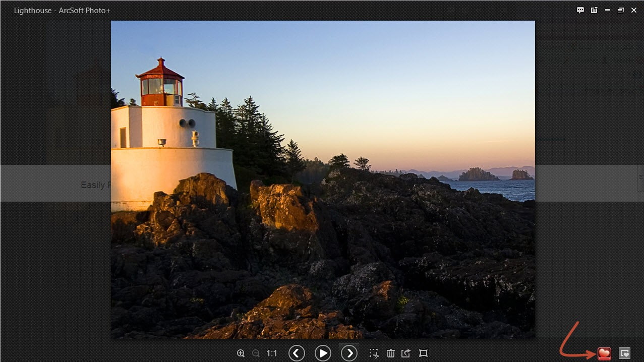The height and width of the screenshot is (362, 644).
Task: Advance pictures with the right chevron
Action: pos(349,353)
